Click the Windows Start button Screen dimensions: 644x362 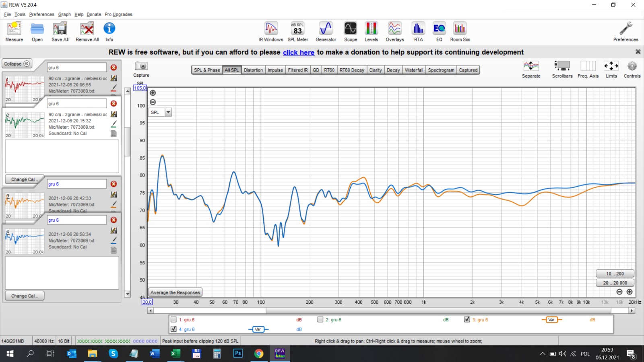pos(10,354)
